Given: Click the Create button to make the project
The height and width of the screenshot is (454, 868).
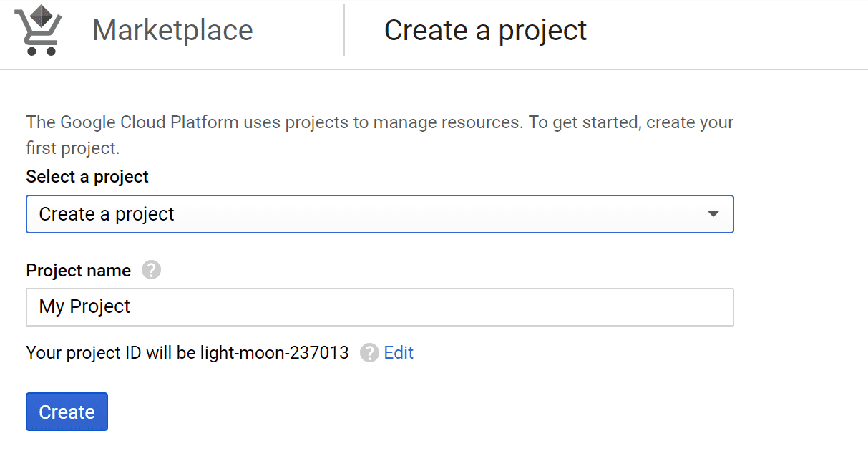Looking at the screenshot, I should click(x=67, y=412).
